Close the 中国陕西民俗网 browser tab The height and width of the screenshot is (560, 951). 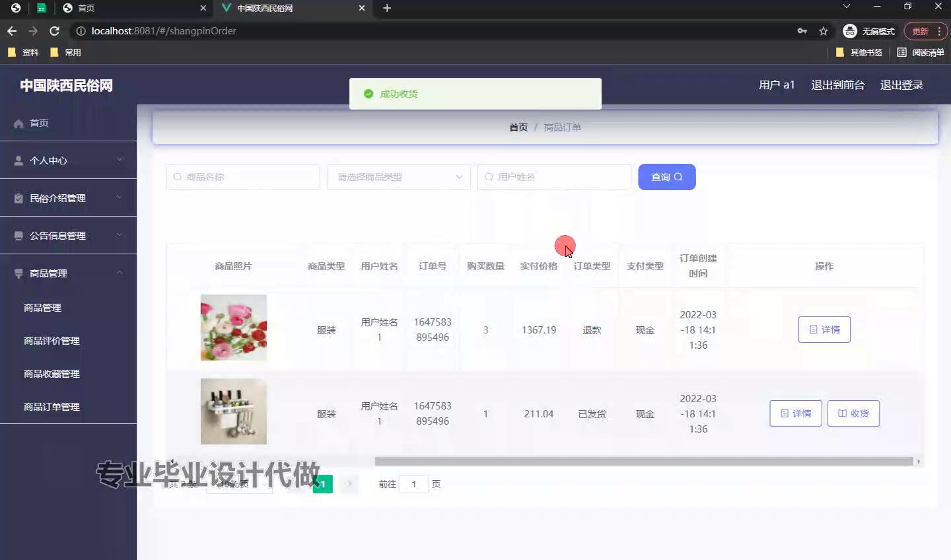pyautogui.click(x=361, y=8)
